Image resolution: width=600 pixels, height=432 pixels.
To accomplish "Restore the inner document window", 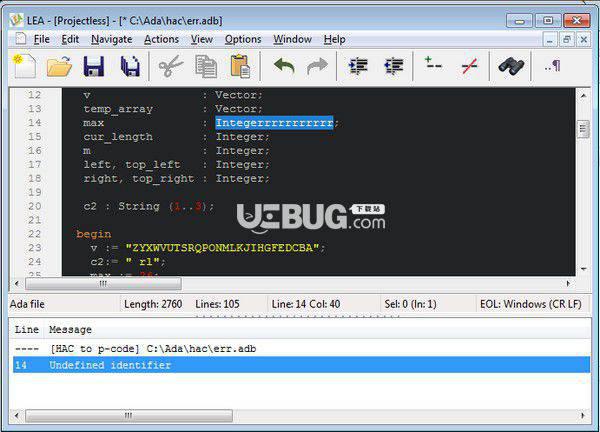I will click(567, 39).
